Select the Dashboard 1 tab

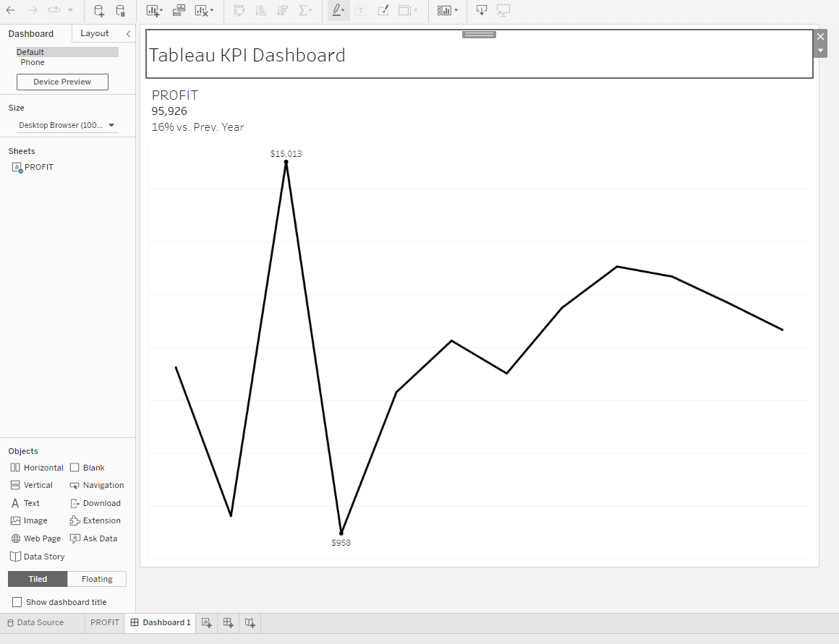click(161, 622)
